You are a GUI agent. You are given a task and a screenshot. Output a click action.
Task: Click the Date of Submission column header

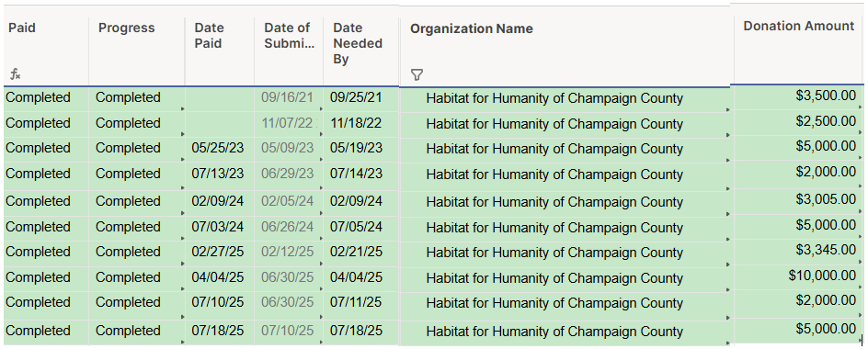[289, 51]
